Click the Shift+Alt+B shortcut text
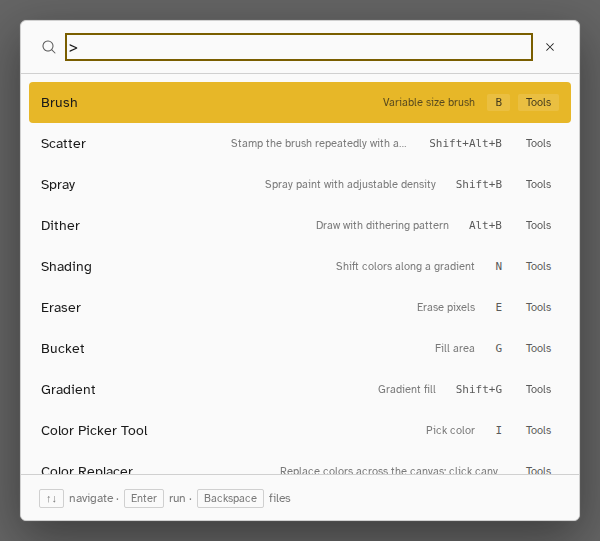 [465, 143]
